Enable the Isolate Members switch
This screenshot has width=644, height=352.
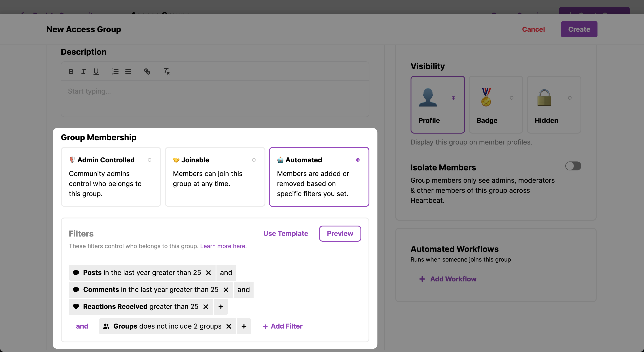(x=573, y=166)
